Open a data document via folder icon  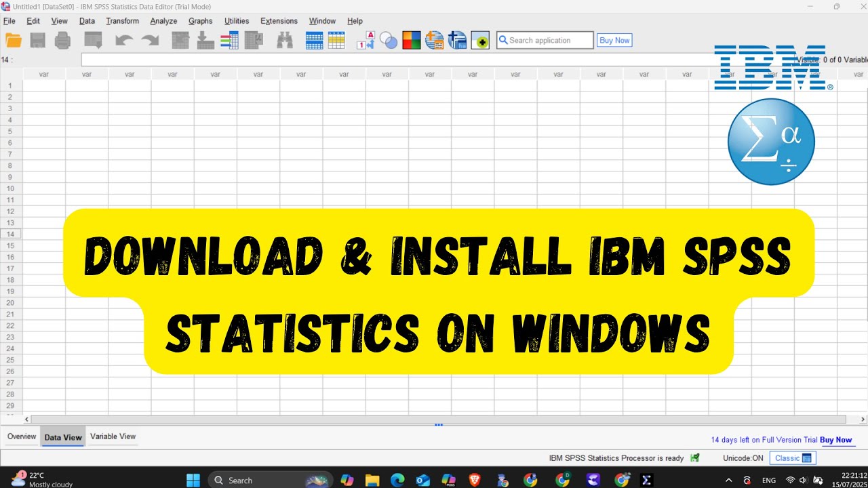[14, 41]
